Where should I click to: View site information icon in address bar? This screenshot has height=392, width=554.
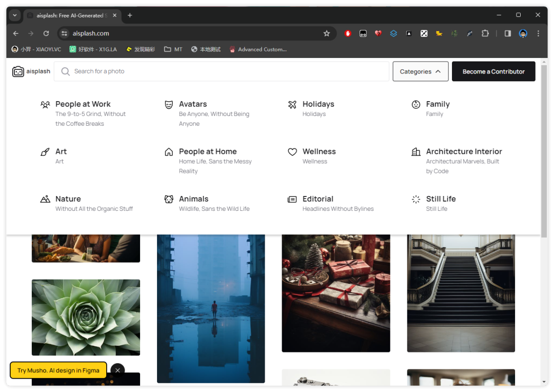tap(64, 33)
